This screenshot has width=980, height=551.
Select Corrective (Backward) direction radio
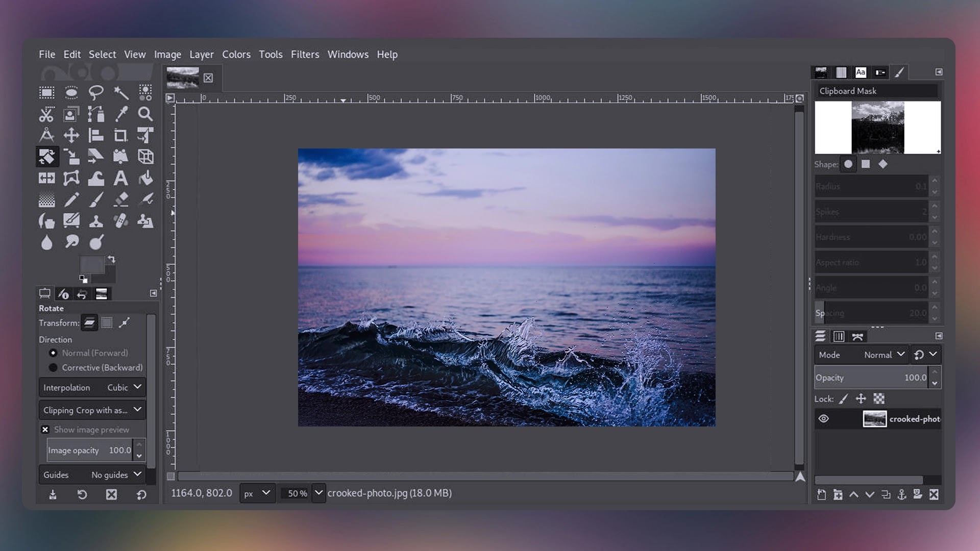click(x=53, y=368)
